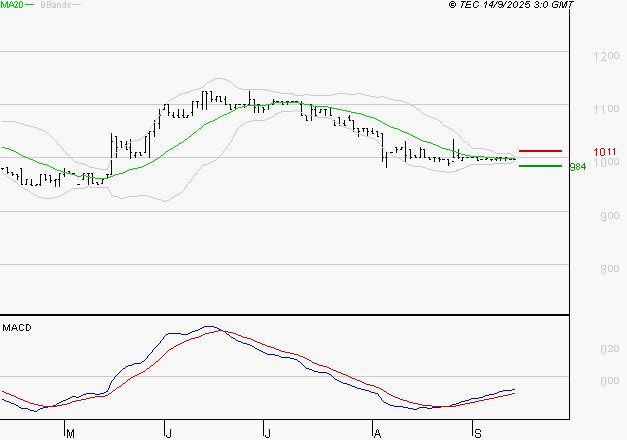Click the S month marker
The image size is (627, 440).
click(477, 434)
